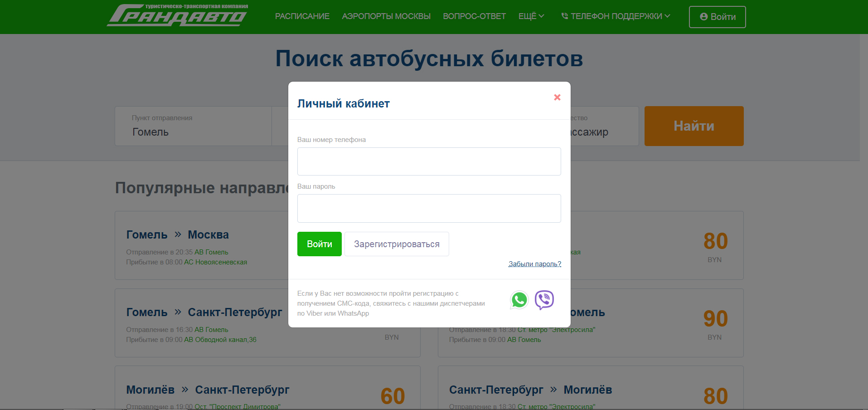Click the Войти button in header

pyautogui.click(x=717, y=17)
